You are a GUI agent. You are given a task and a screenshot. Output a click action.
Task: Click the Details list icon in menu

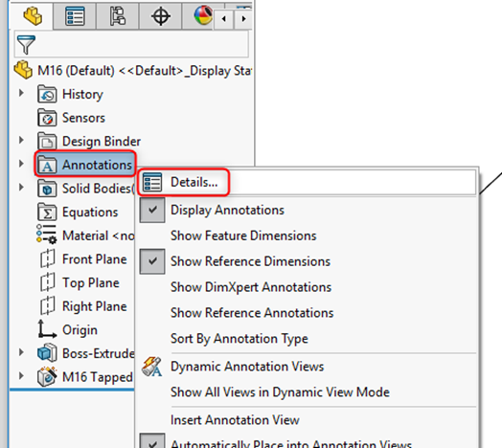tap(152, 182)
